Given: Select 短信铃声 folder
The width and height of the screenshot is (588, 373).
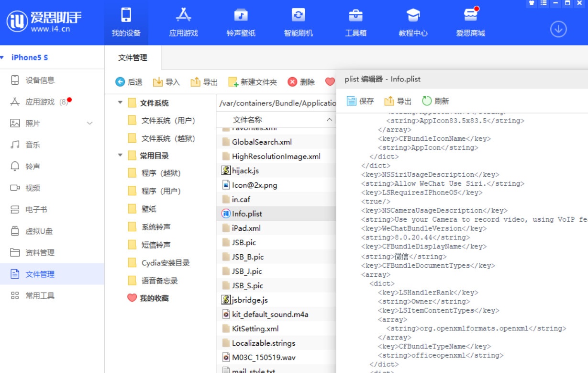Looking at the screenshot, I should (149, 245).
